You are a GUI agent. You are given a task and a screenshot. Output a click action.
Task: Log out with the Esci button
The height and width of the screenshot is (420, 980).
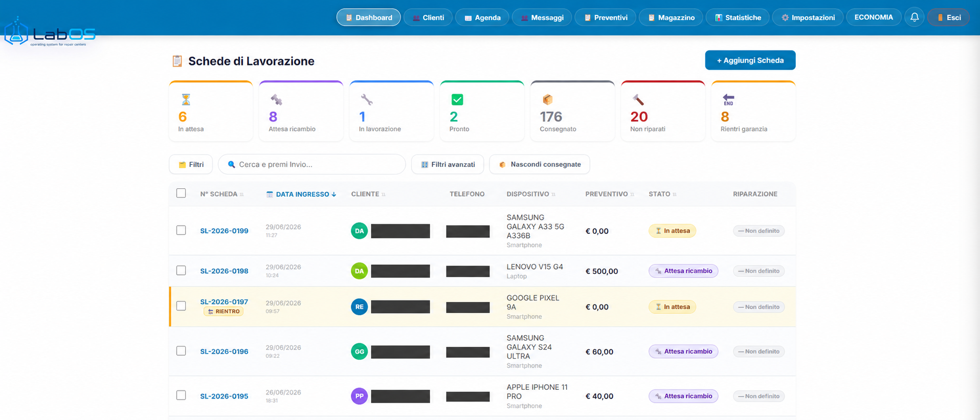(948, 17)
